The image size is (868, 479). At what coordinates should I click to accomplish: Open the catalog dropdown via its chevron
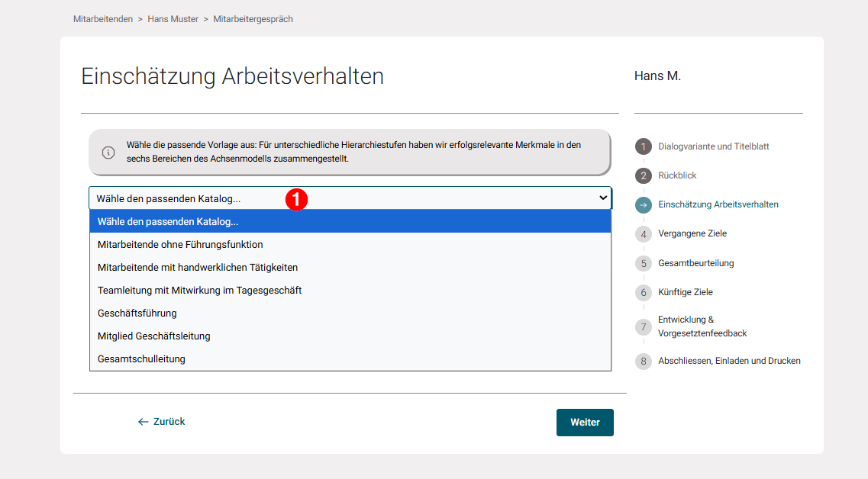pyautogui.click(x=602, y=198)
